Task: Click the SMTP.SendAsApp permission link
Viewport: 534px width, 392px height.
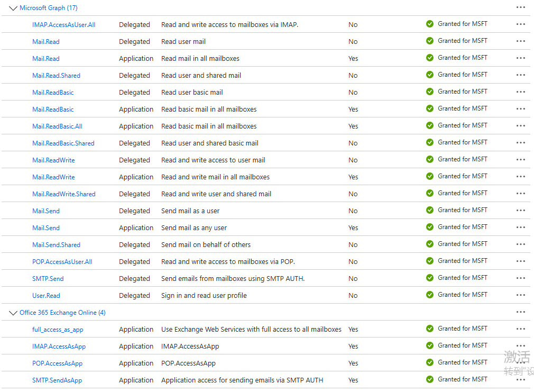Action: [57, 380]
